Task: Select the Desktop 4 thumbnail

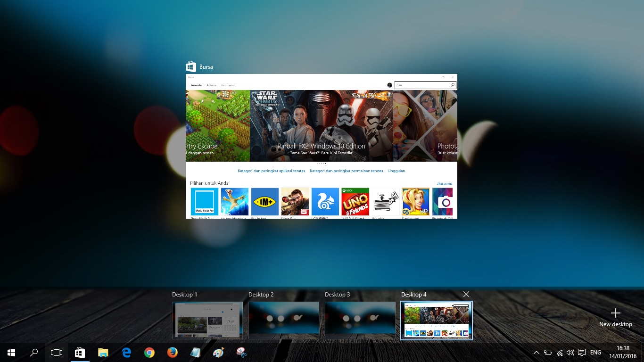Action: [437, 321]
